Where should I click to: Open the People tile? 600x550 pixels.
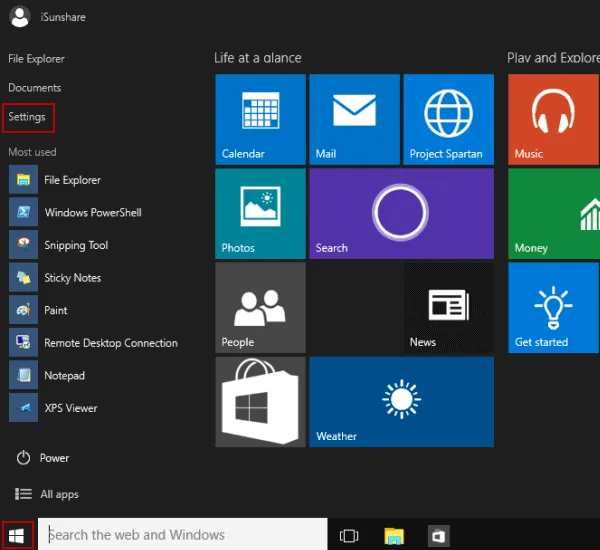point(260,307)
